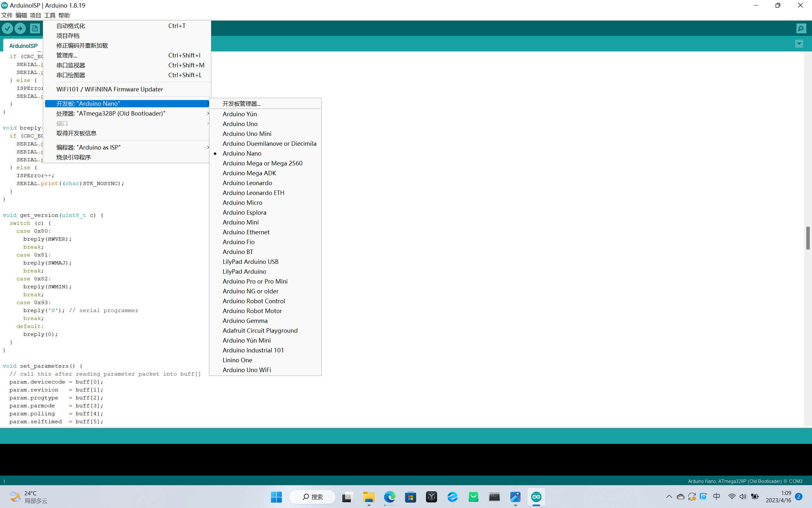Viewport: 812px width, 508px height.
Task: Click the Upload arrow toolbar icon
Action: [20, 29]
